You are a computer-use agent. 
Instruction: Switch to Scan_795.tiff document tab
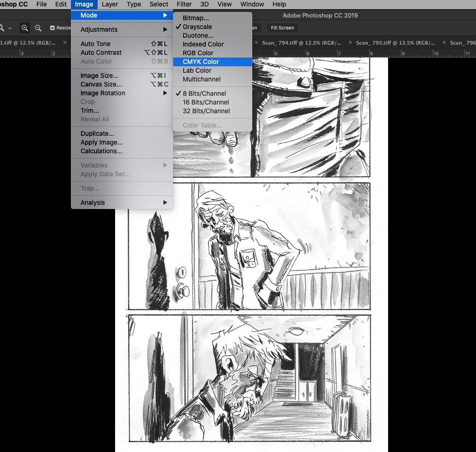coord(395,43)
